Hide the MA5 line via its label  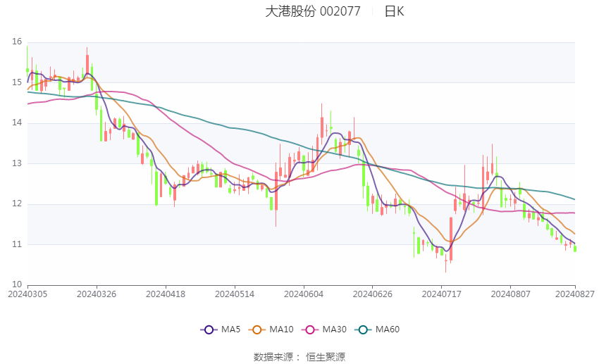coord(230,330)
